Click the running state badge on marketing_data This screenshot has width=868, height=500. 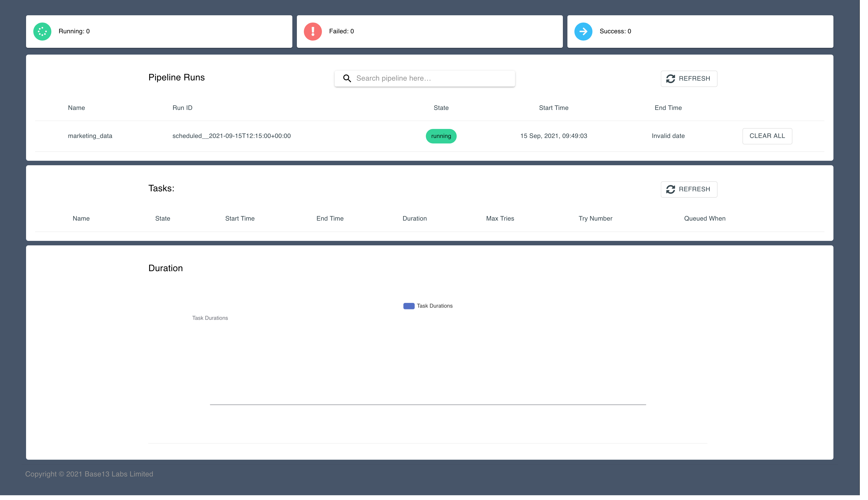click(441, 136)
